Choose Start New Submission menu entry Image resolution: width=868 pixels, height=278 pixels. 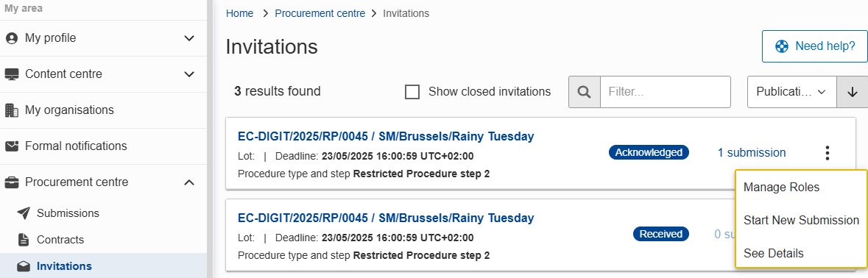click(x=801, y=220)
